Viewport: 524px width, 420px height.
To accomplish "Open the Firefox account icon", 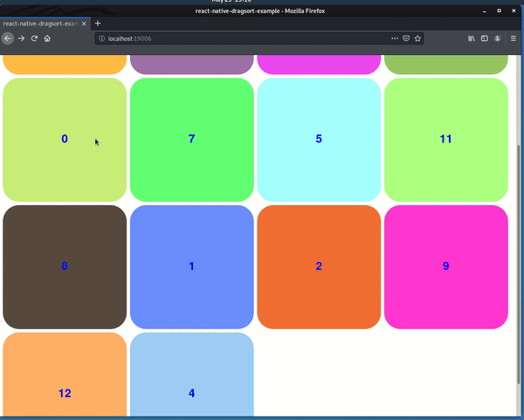I will click(498, 38).
